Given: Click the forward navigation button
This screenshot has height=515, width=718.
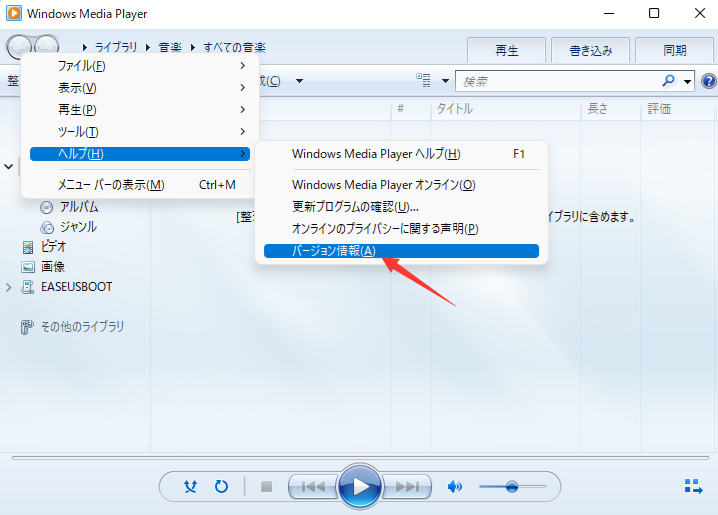Looking at the screenshot, I should point(47,46).
